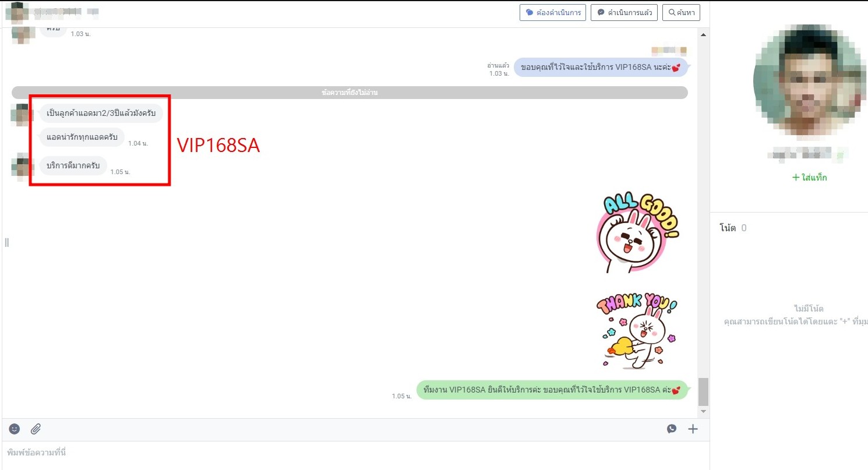868x470 pixels.
Task: Click the paperclip attach file icon
Action: pyautogui.click(x=36, y=429)
